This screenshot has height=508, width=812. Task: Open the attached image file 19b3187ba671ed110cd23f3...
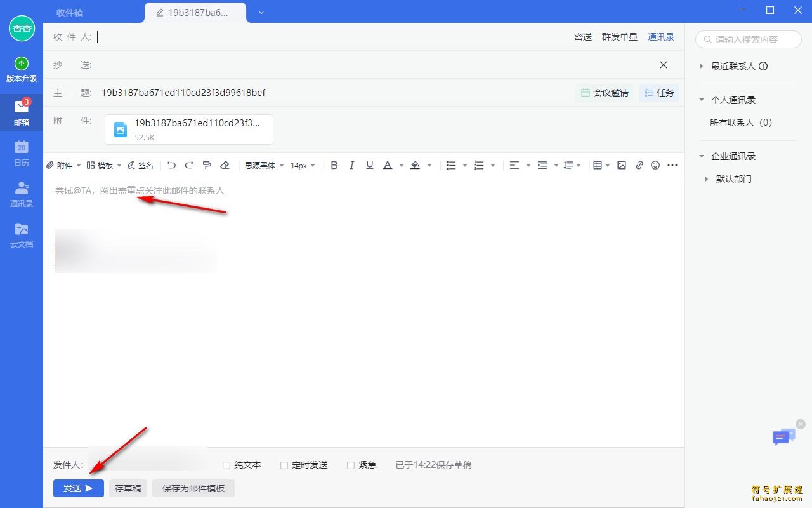coord(189,130)
